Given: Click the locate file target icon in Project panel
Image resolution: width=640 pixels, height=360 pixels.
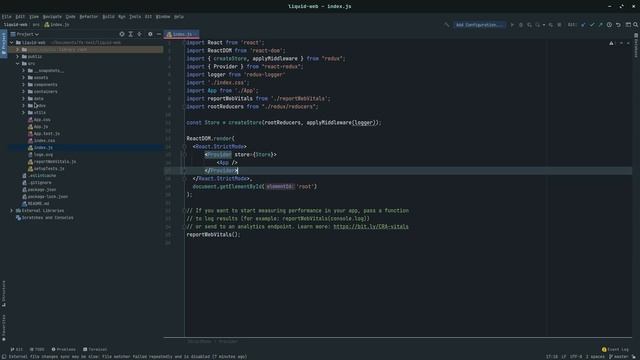Looking at the screenshot, I should point(122,34).
